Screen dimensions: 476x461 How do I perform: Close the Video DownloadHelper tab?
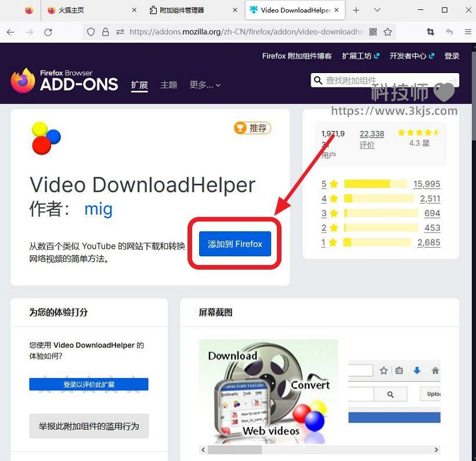pos(336,10)
